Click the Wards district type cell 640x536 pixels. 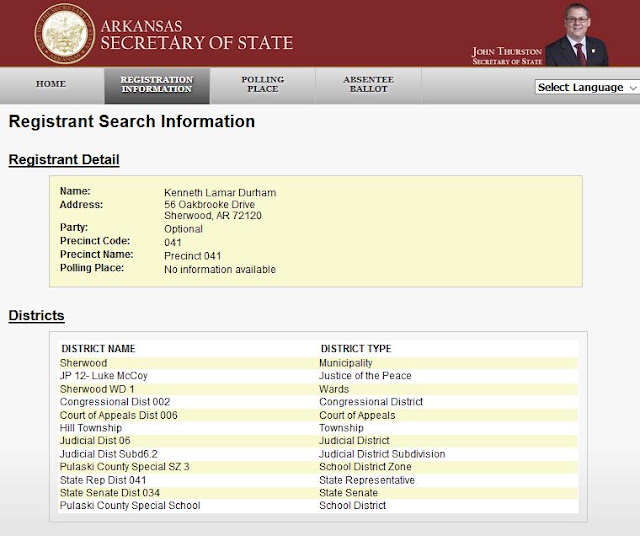coord(334,389)
